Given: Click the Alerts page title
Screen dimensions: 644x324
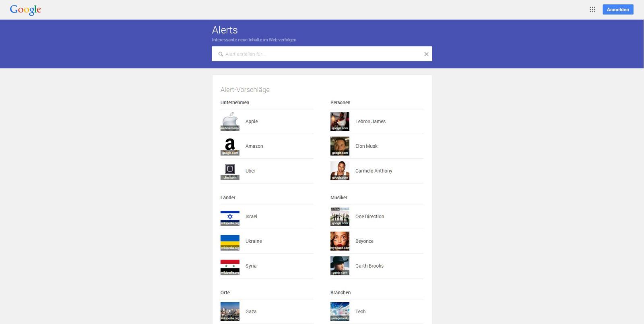Looking at the screenshot, I should (225, 30).
